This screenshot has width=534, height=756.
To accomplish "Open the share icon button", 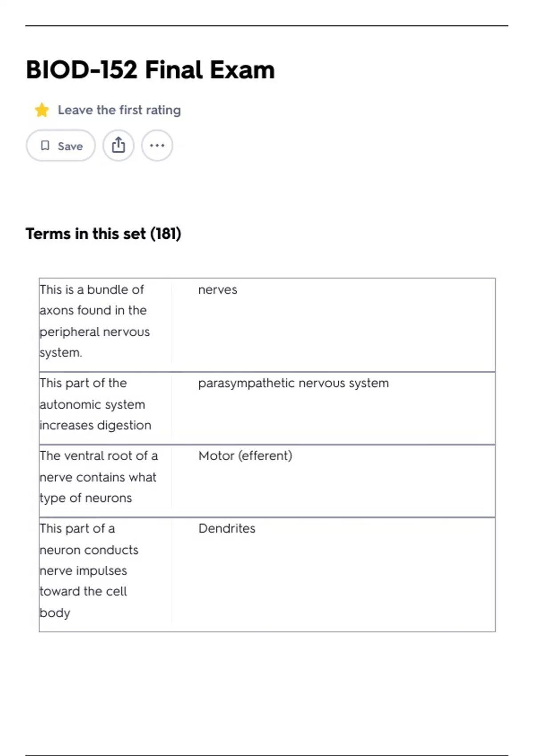I will [x=118, y=145].
